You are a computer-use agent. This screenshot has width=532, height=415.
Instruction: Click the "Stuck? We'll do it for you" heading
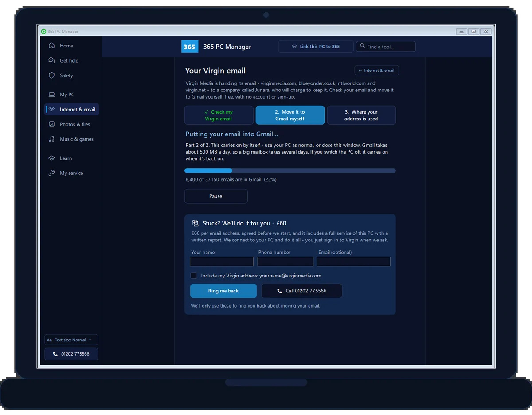point(244,223)
